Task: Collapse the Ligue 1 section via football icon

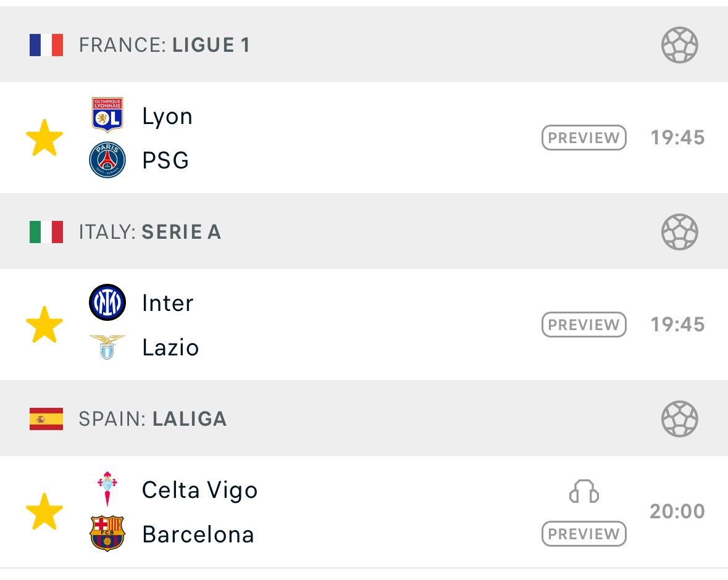Action: [680, 45]
